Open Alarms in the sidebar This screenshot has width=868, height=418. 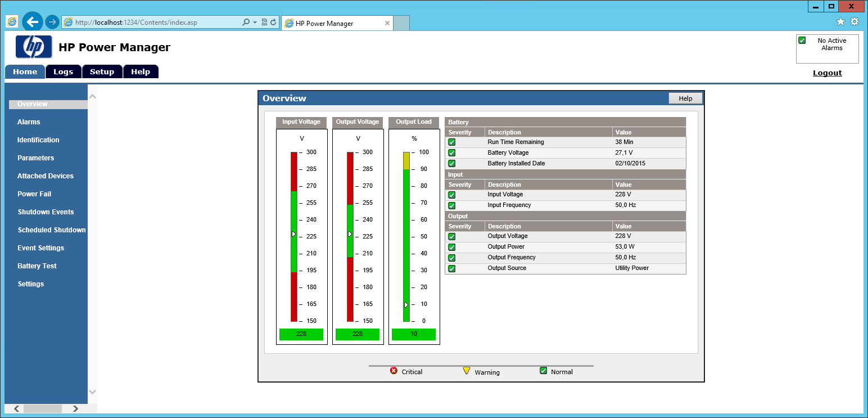29,122
